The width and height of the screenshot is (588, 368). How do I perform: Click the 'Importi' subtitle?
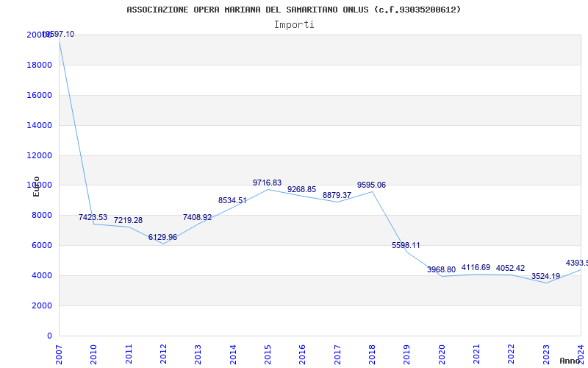[294, 25]
